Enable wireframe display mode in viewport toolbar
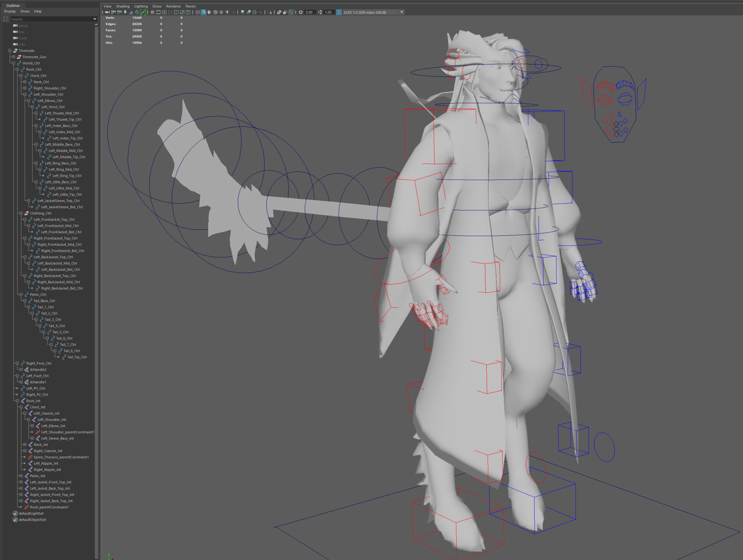 pos(197,12)
